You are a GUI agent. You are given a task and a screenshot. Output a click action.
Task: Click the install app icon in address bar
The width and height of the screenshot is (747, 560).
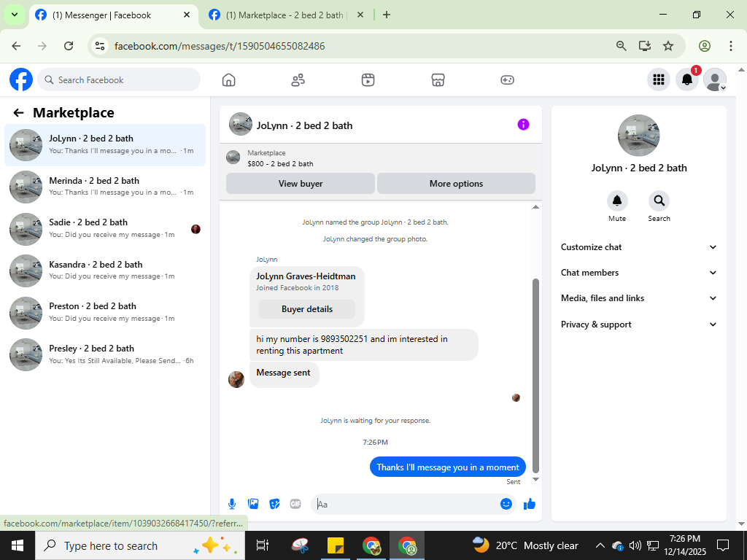tap(645, 46)
